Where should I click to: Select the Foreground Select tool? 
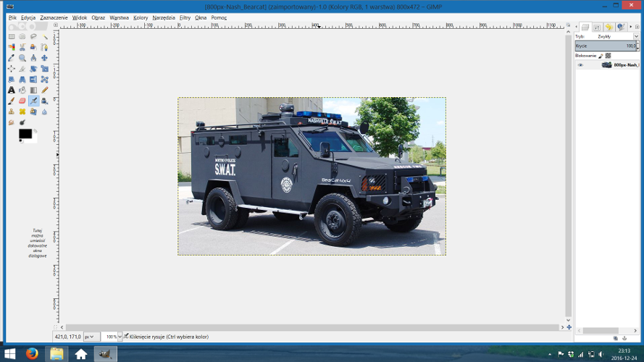pyautogui.click(x=33, y=47)
